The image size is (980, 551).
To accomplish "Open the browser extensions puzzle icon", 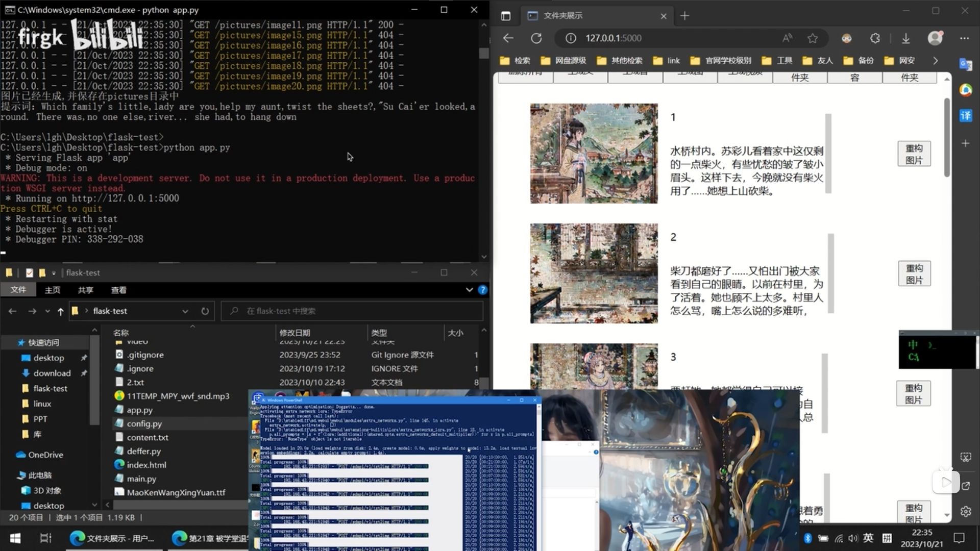I will pyautogui.click(x=875, y=38).
